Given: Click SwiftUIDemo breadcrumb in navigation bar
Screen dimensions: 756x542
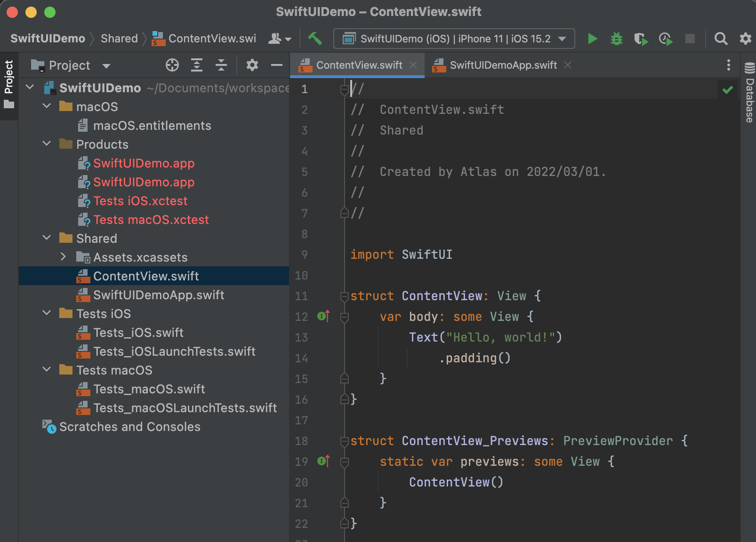Looking at the screenshot, I should (x=48, y=39).
